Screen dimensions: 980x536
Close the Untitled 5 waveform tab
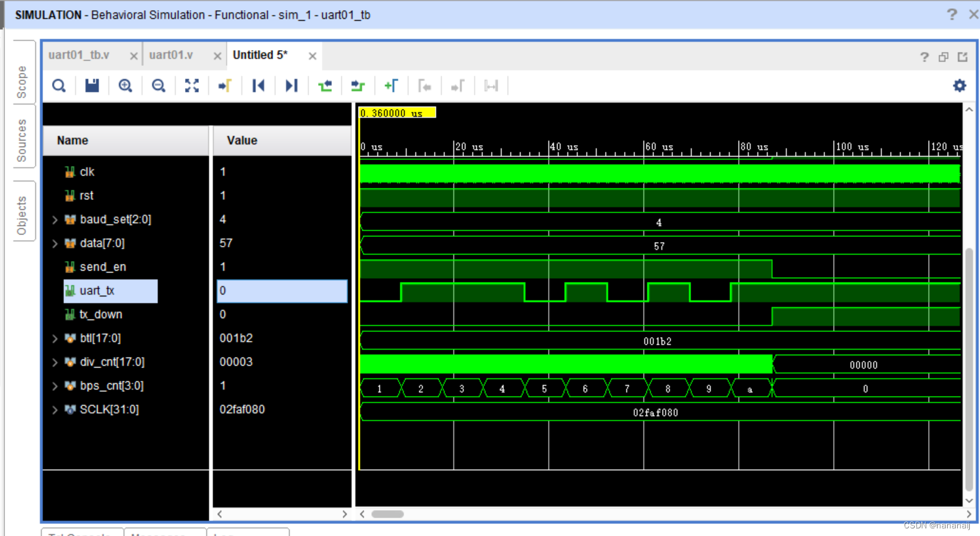click(x=312, y=56)
